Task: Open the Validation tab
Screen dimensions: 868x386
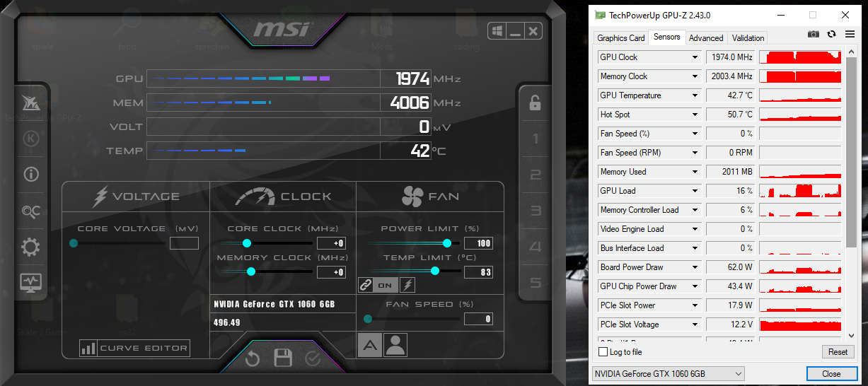Action: [748, 38]
